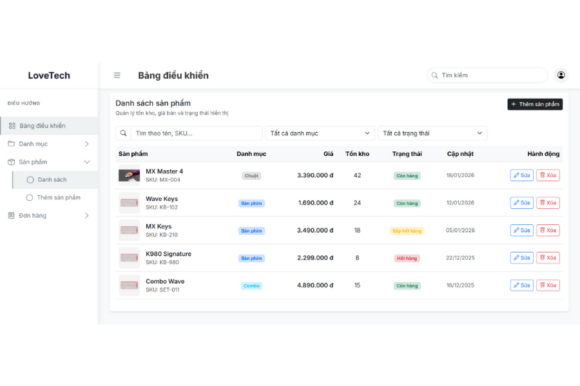The width and height of the screenshot is (580, 386).
Task: Click the Danh mục folder icon
Action: coord(11,143)
